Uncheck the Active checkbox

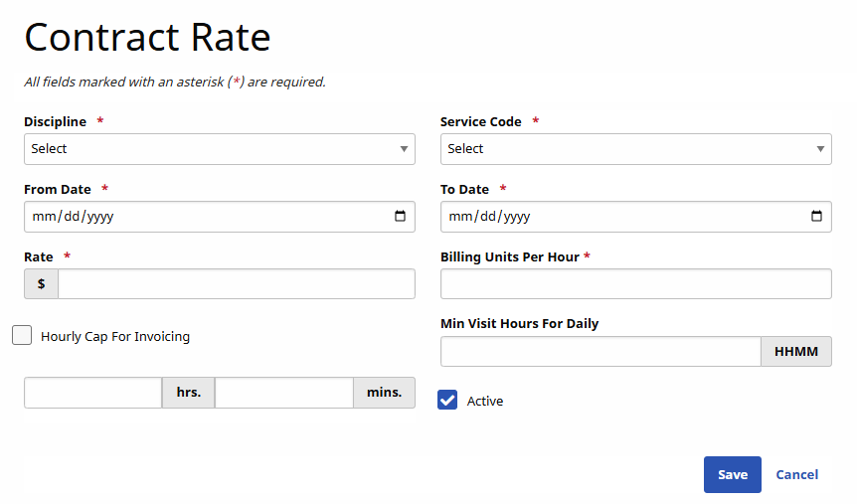point(447,400)
